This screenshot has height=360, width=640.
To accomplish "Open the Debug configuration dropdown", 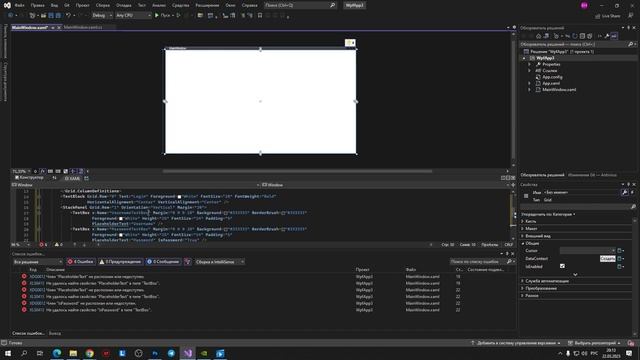I will tap(102, 16).
